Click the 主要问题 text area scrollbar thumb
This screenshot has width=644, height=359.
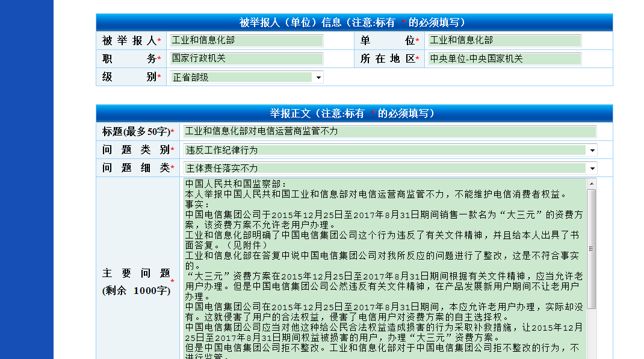[592, 249]
